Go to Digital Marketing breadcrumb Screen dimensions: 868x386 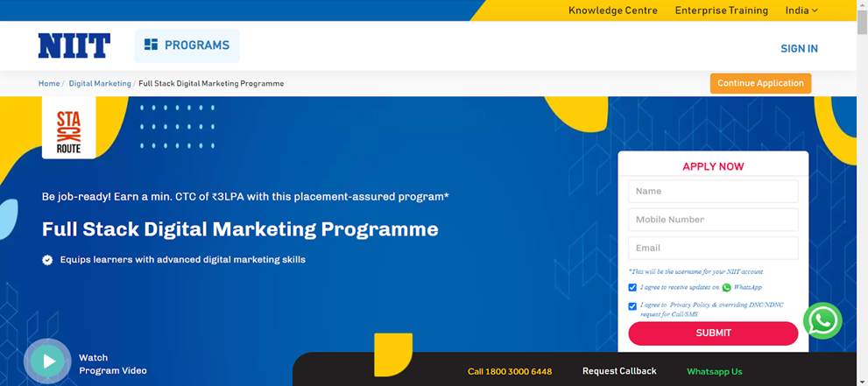pyautogui.click(x=100, y=83)
